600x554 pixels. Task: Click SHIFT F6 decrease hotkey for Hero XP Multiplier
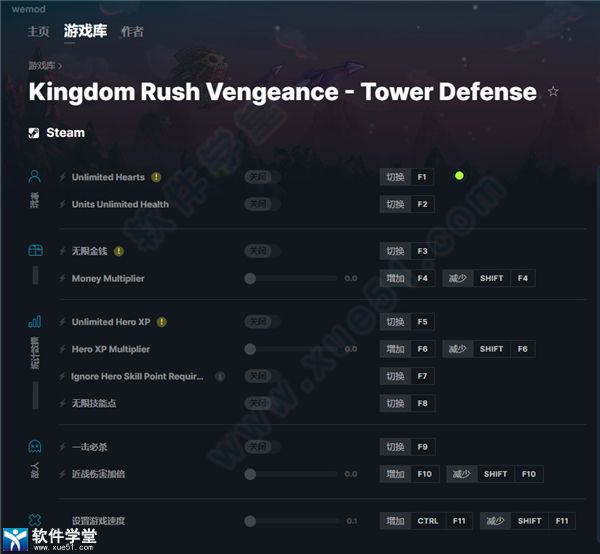(489, 349)
